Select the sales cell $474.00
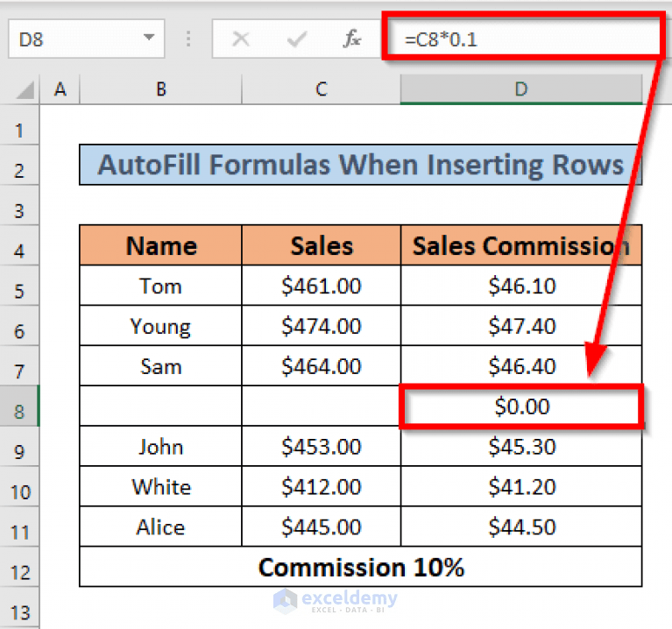 click(x=322, y=325)
